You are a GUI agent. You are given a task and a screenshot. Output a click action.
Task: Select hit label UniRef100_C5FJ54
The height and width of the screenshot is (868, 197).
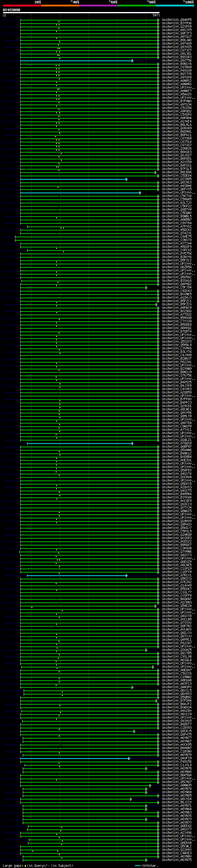click(177, 288)
